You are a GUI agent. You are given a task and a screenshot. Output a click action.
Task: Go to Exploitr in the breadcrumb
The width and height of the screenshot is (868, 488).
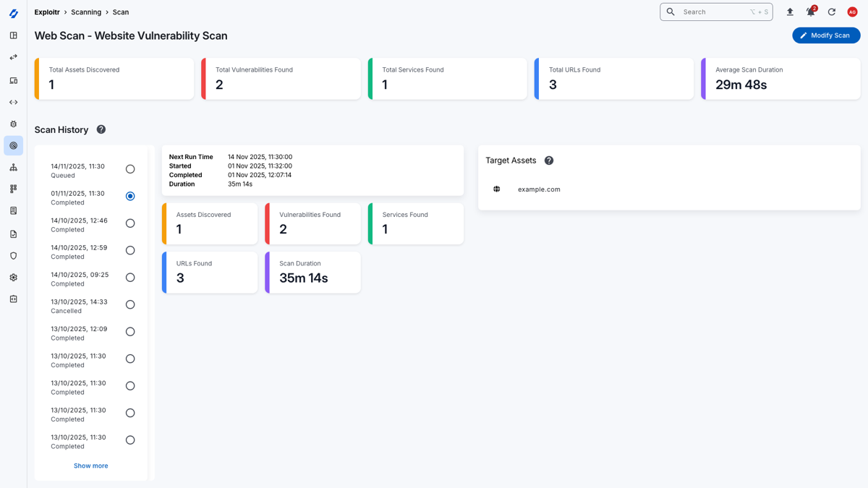point(47,12)
